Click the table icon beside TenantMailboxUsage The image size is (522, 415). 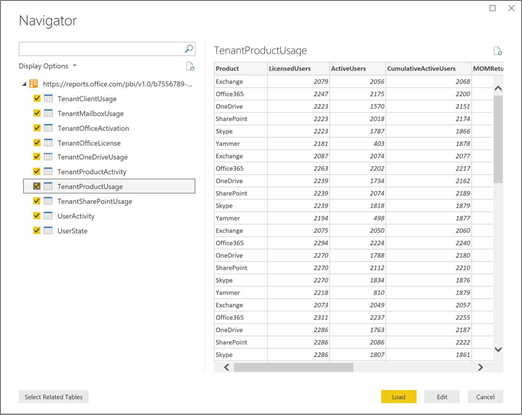tap(48, 113)
